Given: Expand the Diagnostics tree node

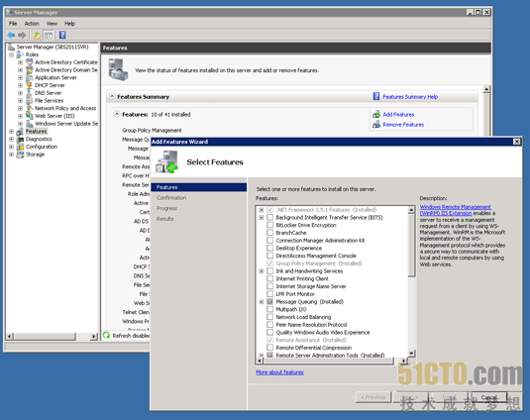Looking at the screenshot, I should click(x=12, y=140).
